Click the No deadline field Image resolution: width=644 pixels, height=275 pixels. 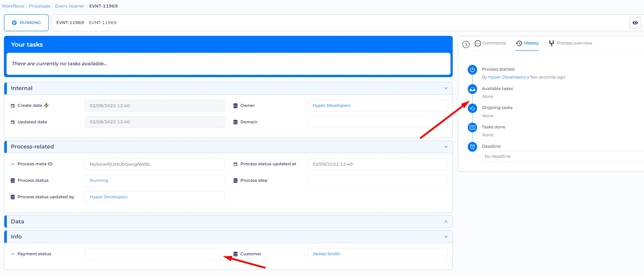coord(563,156)
